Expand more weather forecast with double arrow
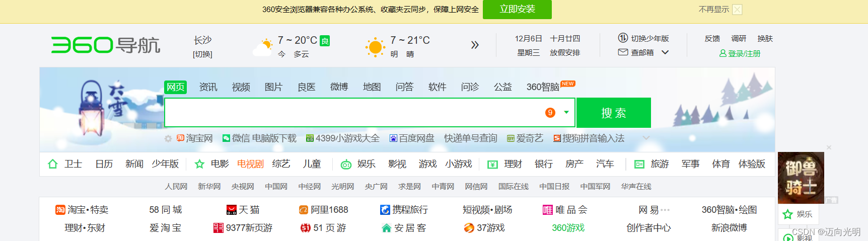868x241 pixels. pyautogui.click(x=475, y=45)
